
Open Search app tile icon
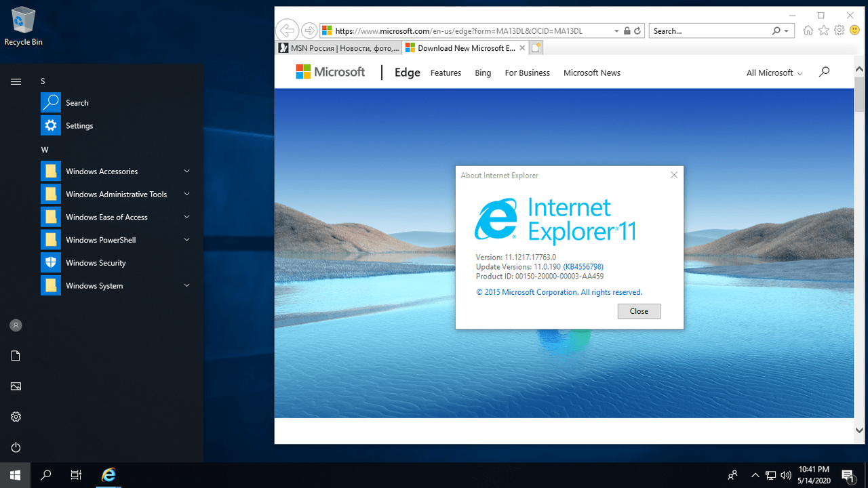(51, 103)
